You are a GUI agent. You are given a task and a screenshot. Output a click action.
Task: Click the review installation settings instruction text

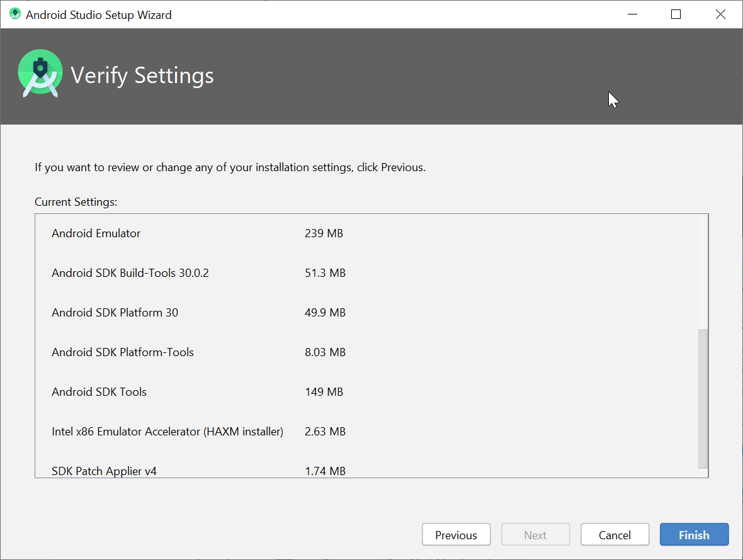[x=230, y=167]
